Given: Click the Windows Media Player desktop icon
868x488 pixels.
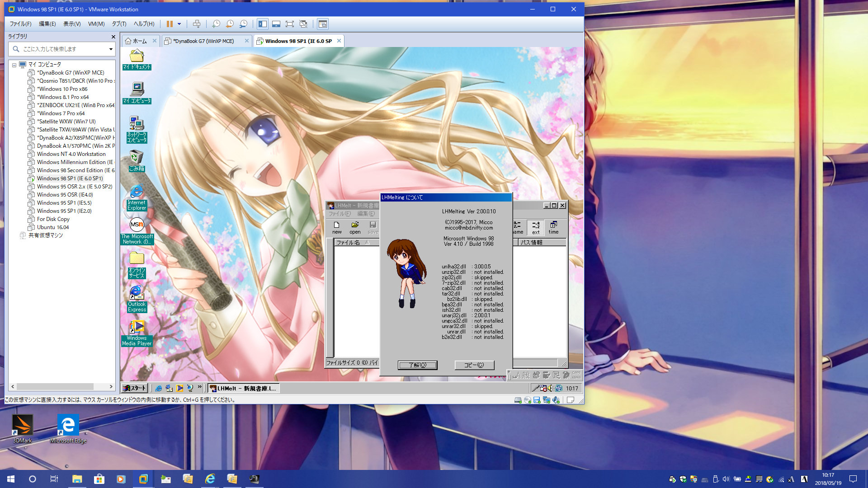Looking at the screenshot, I should coord(137,333).
